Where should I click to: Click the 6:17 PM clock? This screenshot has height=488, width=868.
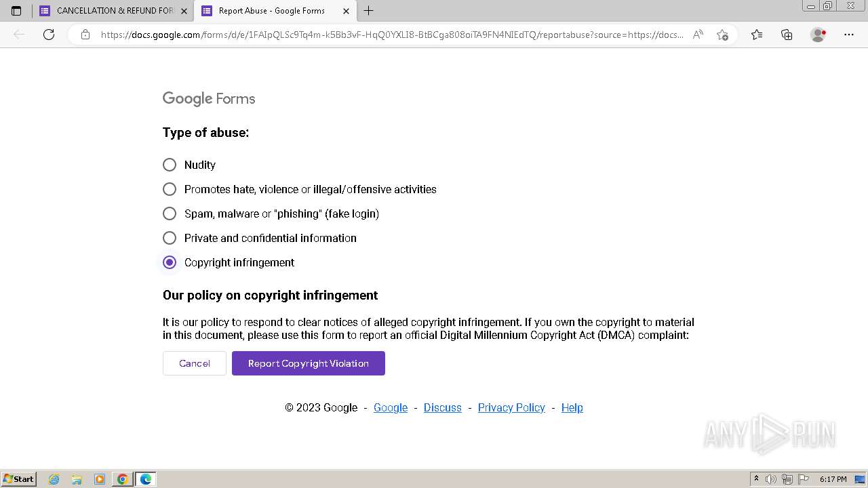pyautogui.click(x=833, y=479)
